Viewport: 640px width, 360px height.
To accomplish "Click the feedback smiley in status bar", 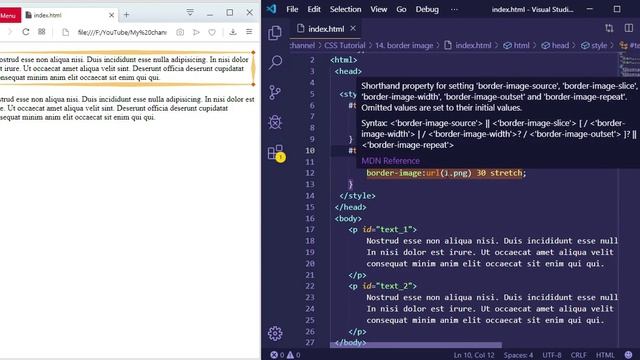I will pos(629,355).
